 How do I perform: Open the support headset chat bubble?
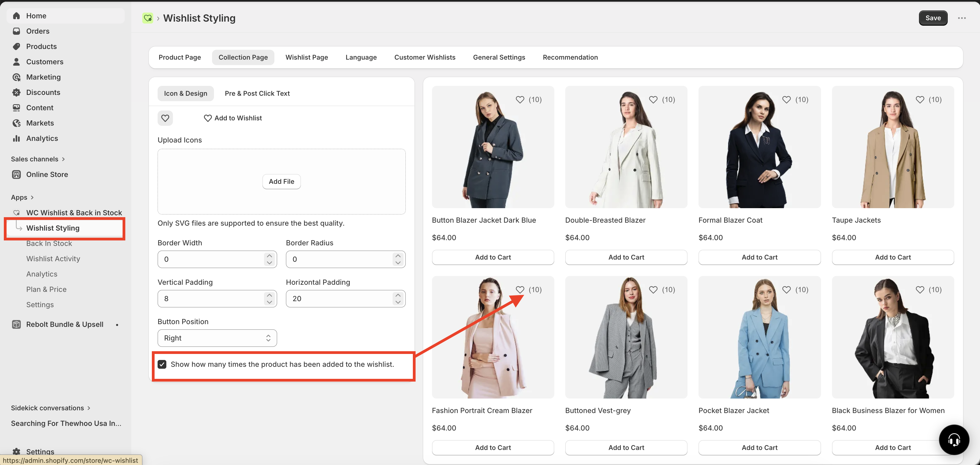pyautogui.click(x=954, y=440)
